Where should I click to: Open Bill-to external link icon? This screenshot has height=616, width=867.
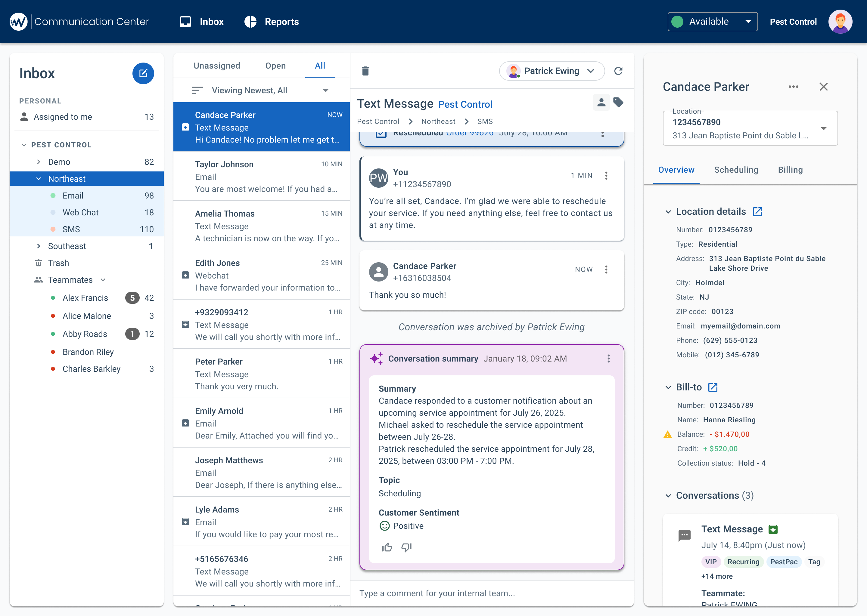(713, 387)
